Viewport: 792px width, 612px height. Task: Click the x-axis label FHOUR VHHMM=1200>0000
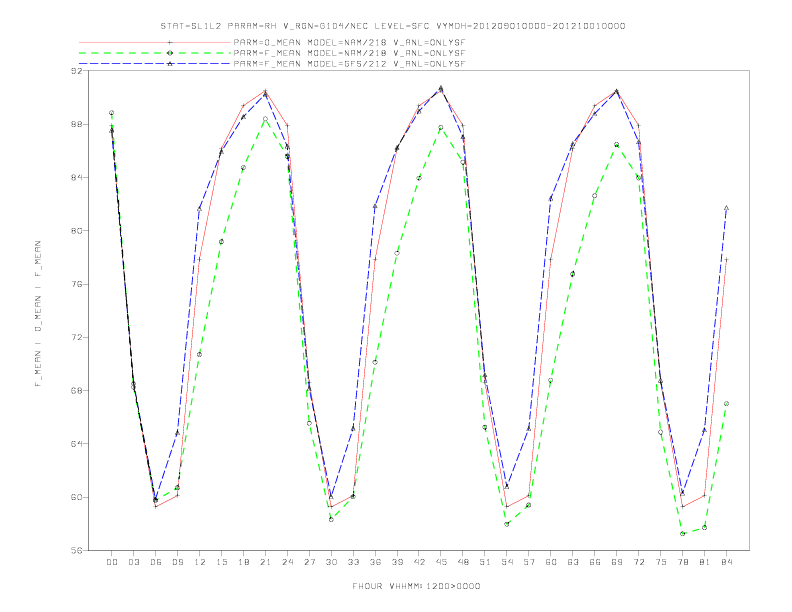(416, 586)
